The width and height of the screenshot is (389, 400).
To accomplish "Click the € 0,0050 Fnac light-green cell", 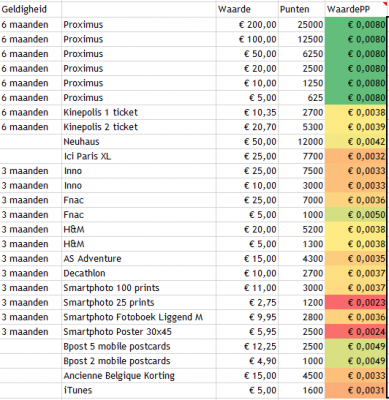I will tap(356, 215).
